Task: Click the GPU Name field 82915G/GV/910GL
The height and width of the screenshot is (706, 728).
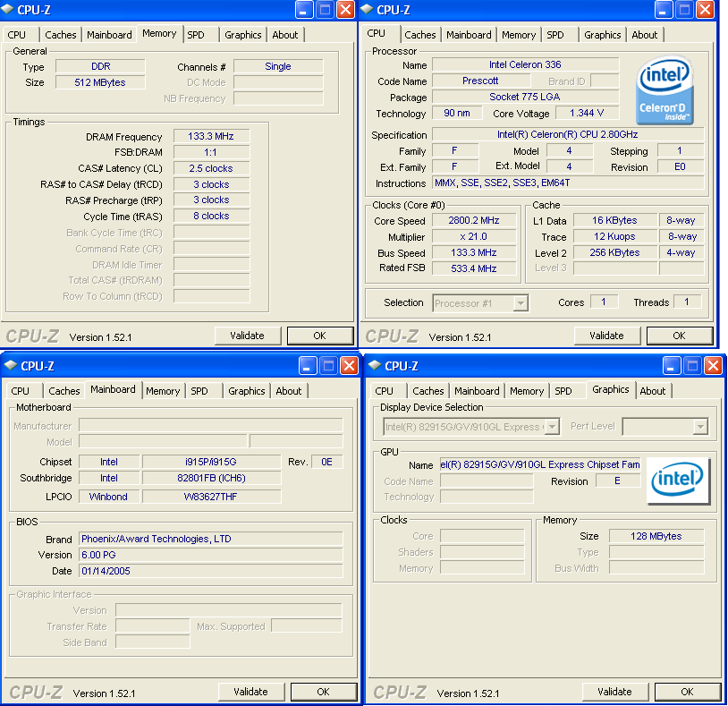Action: [x=540, y=464]
